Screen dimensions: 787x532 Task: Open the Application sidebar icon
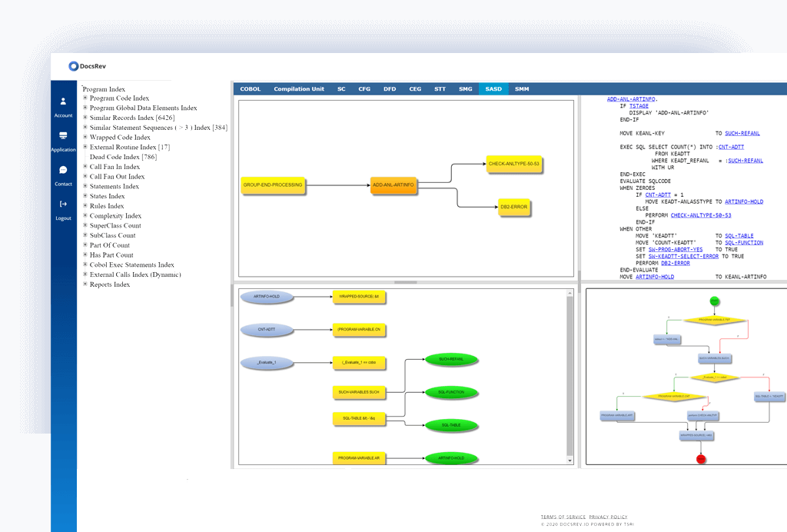(x=63, y=135)
